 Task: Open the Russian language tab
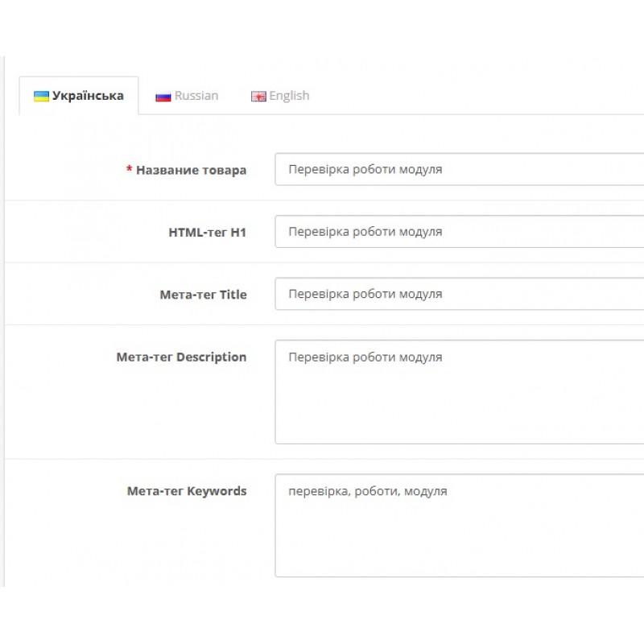pos(187,96)
